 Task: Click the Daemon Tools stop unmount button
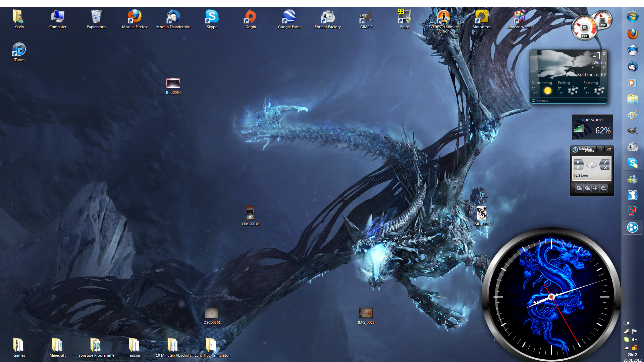click(578, 168)
